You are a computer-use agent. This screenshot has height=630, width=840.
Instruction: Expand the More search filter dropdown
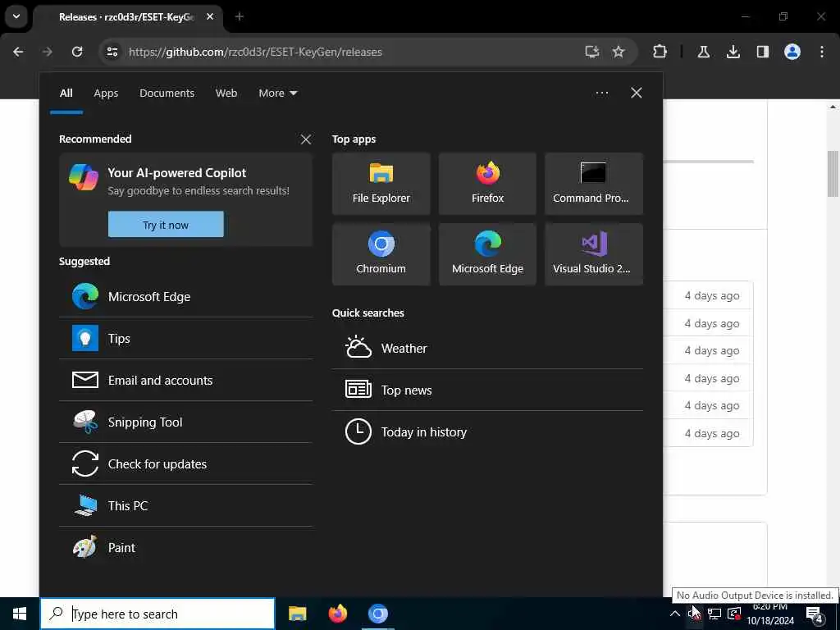tap(277, 94)
